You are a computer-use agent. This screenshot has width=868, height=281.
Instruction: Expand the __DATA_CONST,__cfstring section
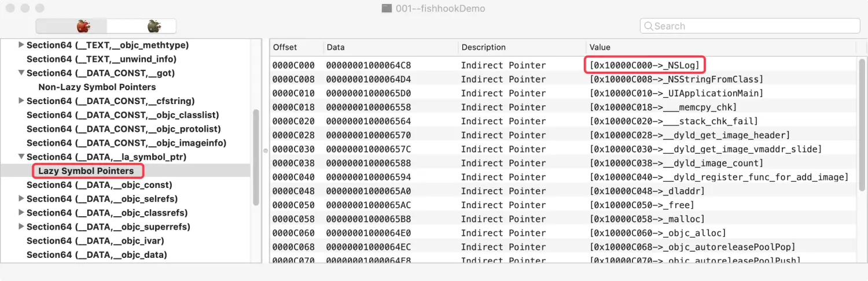pyautogui.click(x=21, y=101)
